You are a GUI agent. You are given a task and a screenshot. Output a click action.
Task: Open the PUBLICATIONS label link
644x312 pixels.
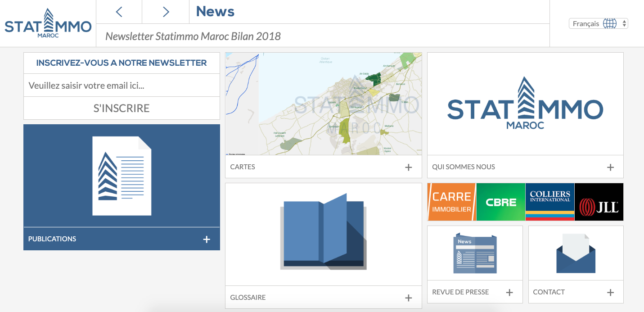pos(52,239)
